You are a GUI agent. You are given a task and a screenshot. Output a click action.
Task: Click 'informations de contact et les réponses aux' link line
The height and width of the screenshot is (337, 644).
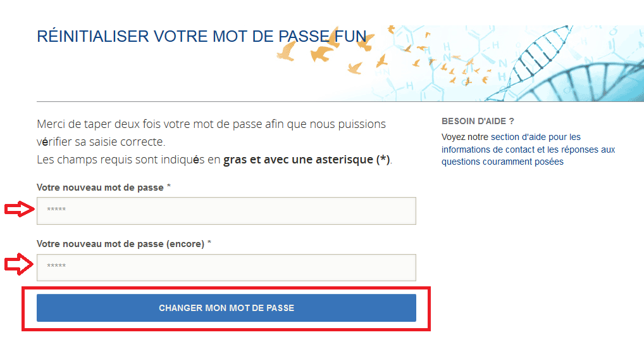[x=528, y=149]
